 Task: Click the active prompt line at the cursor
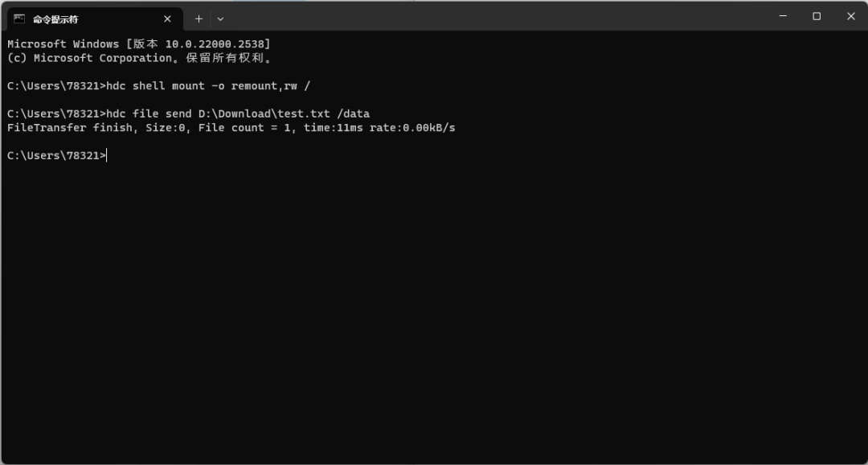click(57, 156)
